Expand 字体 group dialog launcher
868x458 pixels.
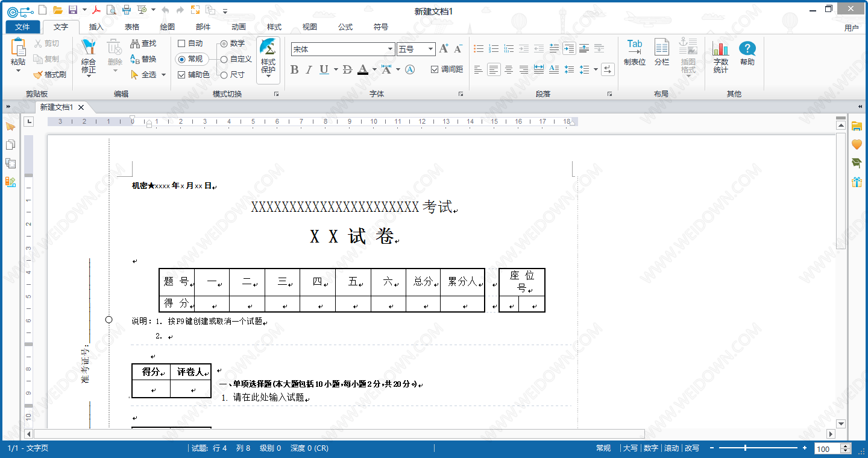[x=461, y=94]
